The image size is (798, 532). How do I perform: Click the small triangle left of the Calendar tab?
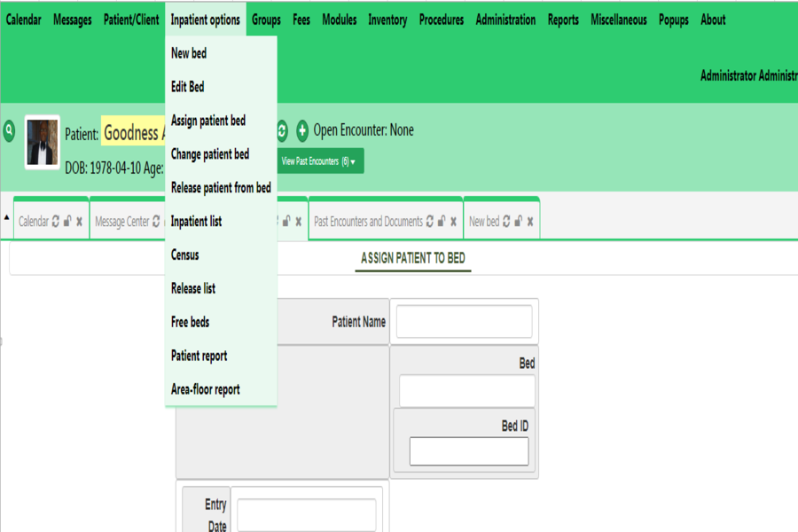6,217
